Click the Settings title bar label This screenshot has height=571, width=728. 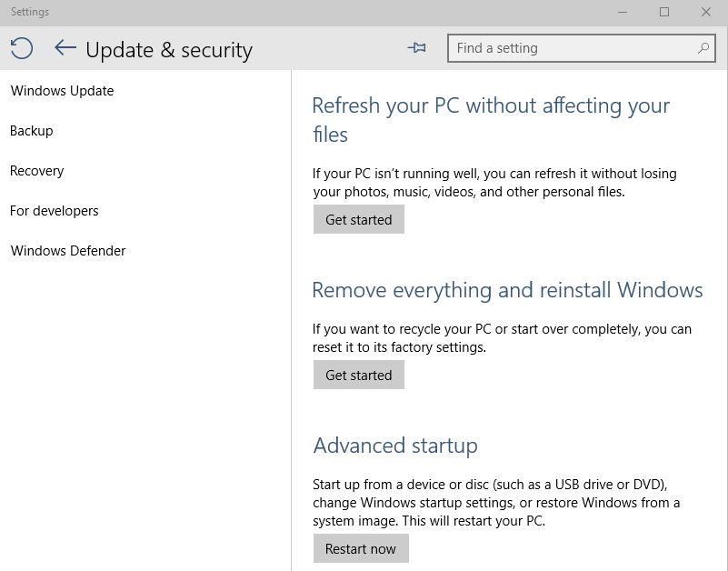pyautogui.click(x=30, y=12)
